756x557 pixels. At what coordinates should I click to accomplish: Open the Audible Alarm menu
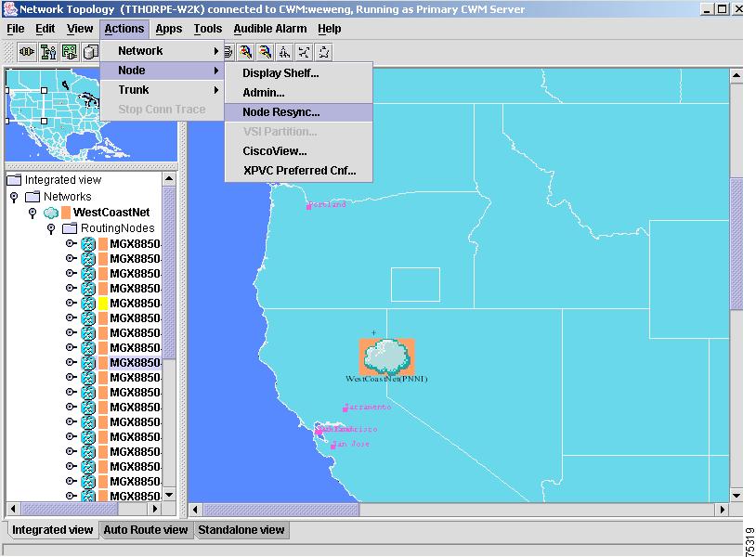pos(270,29)
